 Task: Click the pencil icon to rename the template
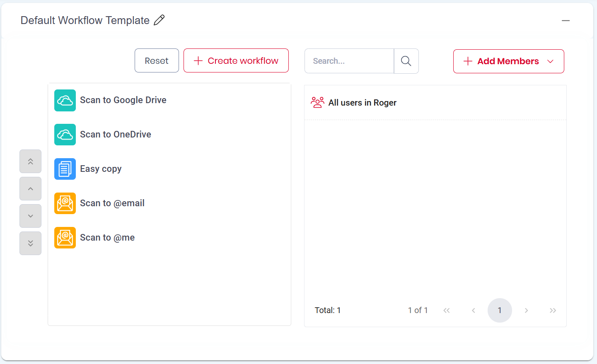click(159, 20)
